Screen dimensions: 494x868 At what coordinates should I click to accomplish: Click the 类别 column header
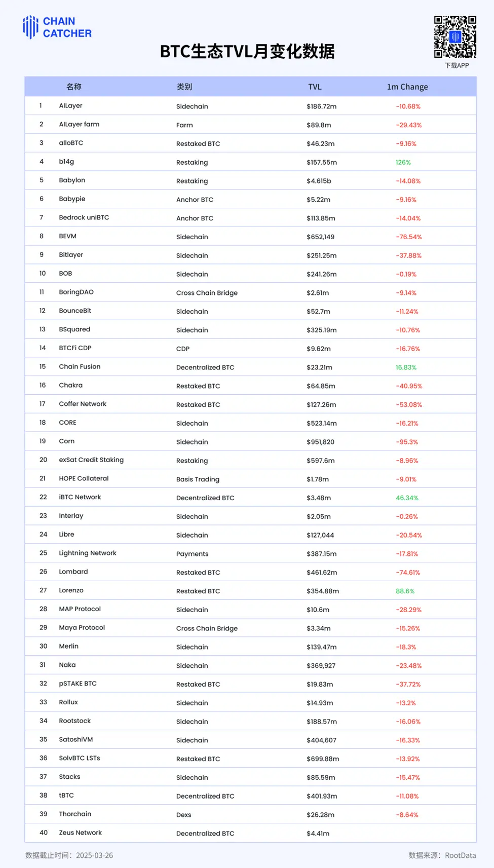(184, 87)
